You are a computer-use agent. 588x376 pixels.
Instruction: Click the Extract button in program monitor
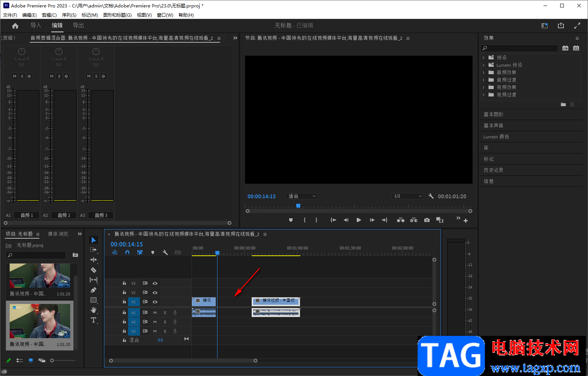tap(414, 220)
